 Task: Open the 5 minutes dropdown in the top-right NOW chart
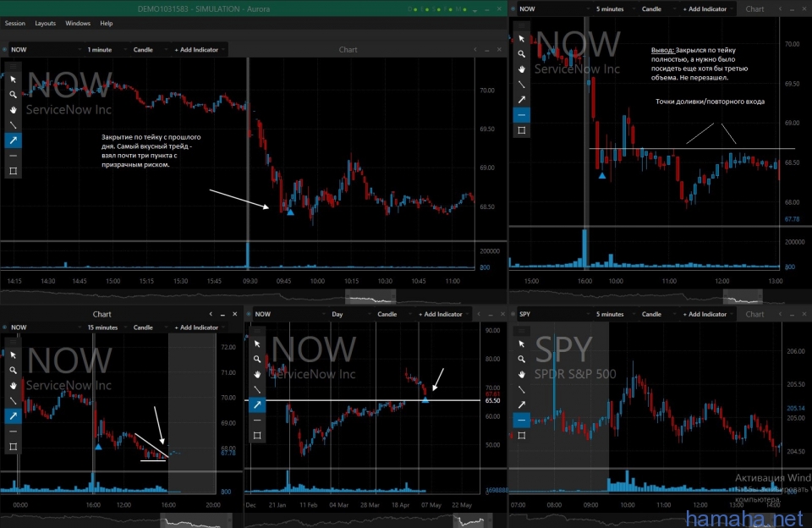tap(614, 8)
